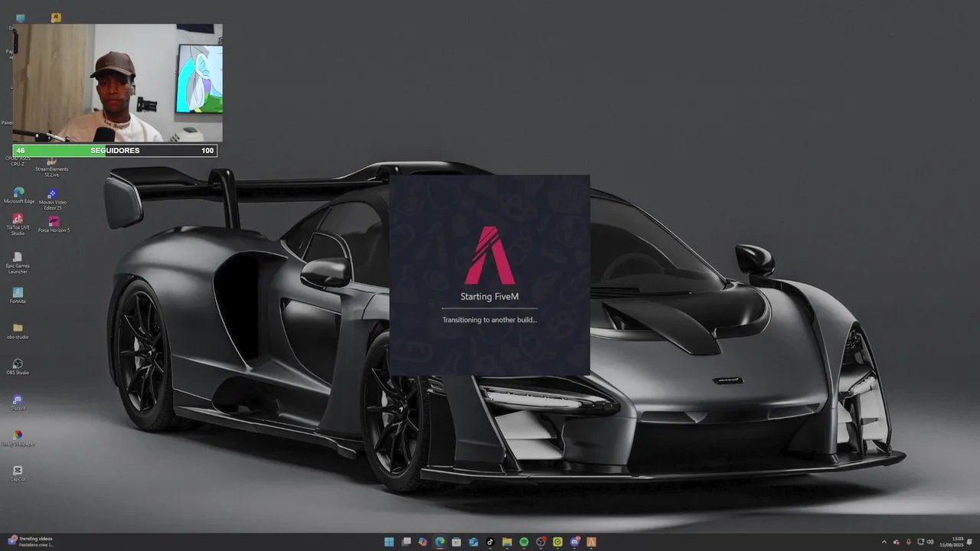Open the Windows Start menu
Image resolution: width=980 pixels, height=551 pixels.
389,542
